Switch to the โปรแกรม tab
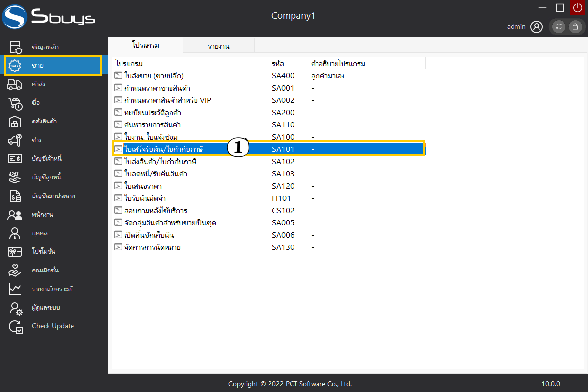Viewport: 588px width, 392px height. click(146, 45)
